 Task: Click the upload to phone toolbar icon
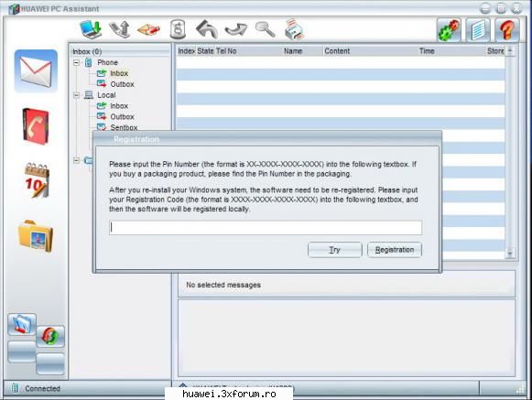click(x=120, y=29)
